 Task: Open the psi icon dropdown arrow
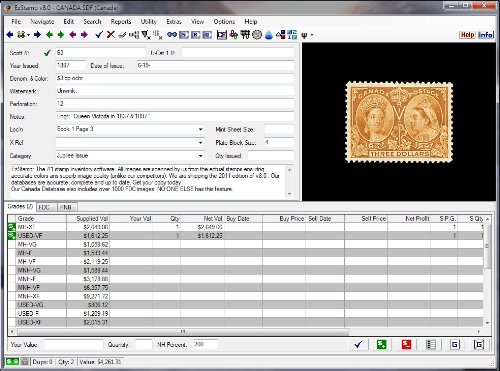312,35
